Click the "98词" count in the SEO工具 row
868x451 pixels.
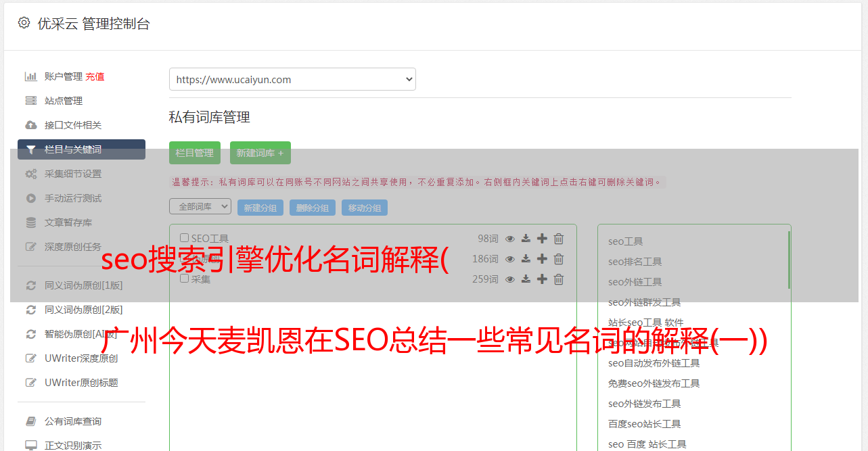click(x=488, y=239)
